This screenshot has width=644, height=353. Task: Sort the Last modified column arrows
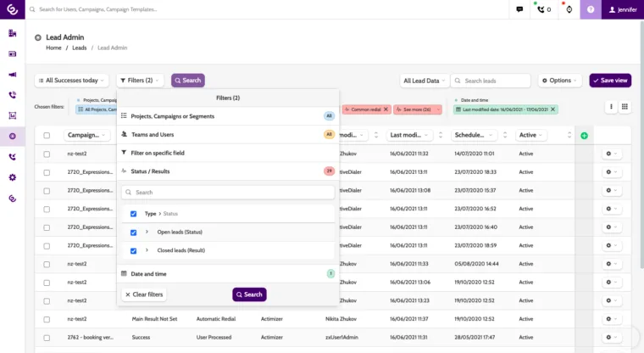pos(441,135)
